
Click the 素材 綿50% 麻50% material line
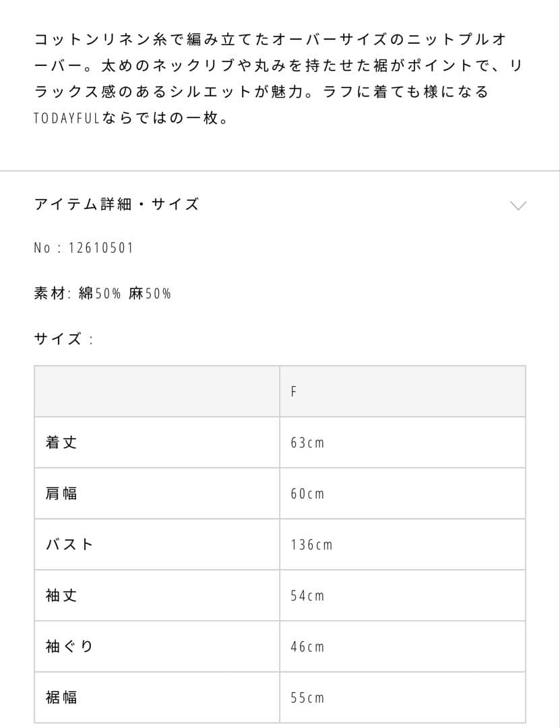[x=102, y=293]
